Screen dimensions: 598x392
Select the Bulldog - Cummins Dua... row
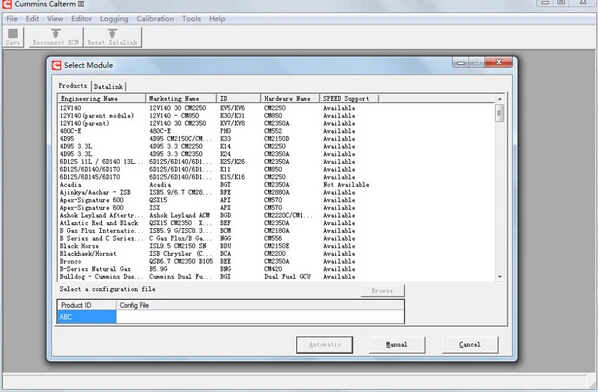(277, 276)
